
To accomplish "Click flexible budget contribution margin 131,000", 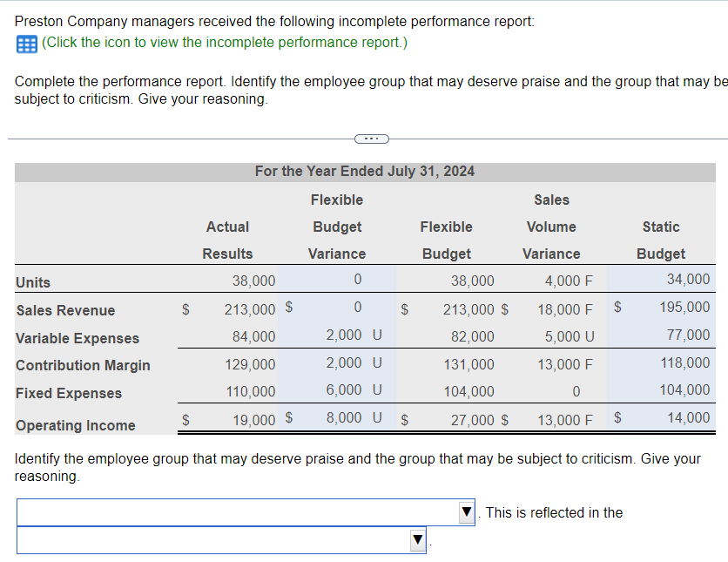I will [x=468, y=364].
